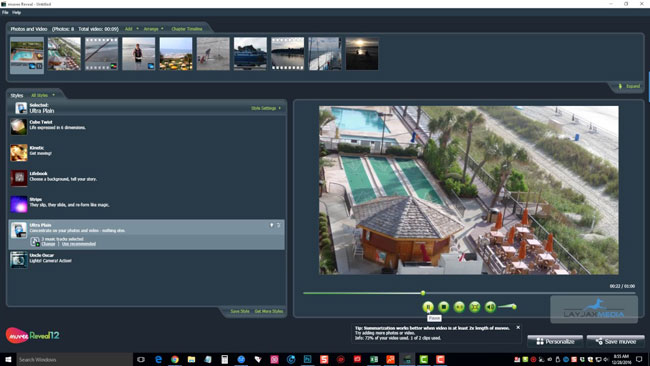Select the shoreline video clip thumbnail
The width and height of the screenshot is (650, 366).
[288, 54]
